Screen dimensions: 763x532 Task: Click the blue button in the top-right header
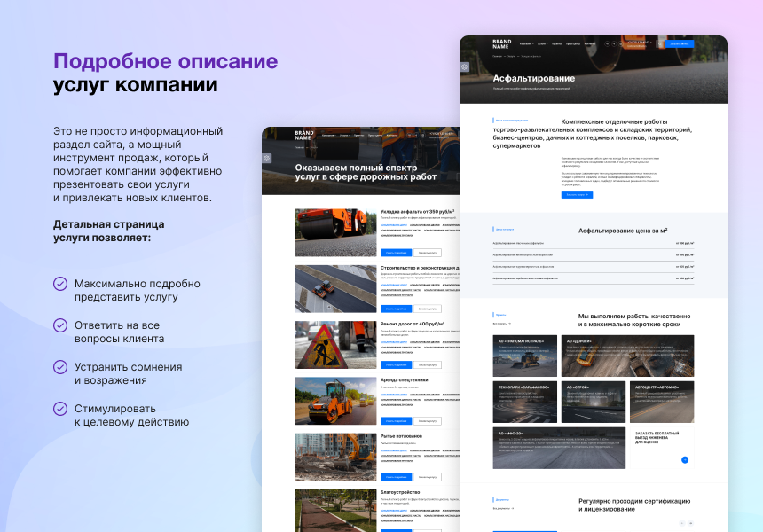(680, 43)
